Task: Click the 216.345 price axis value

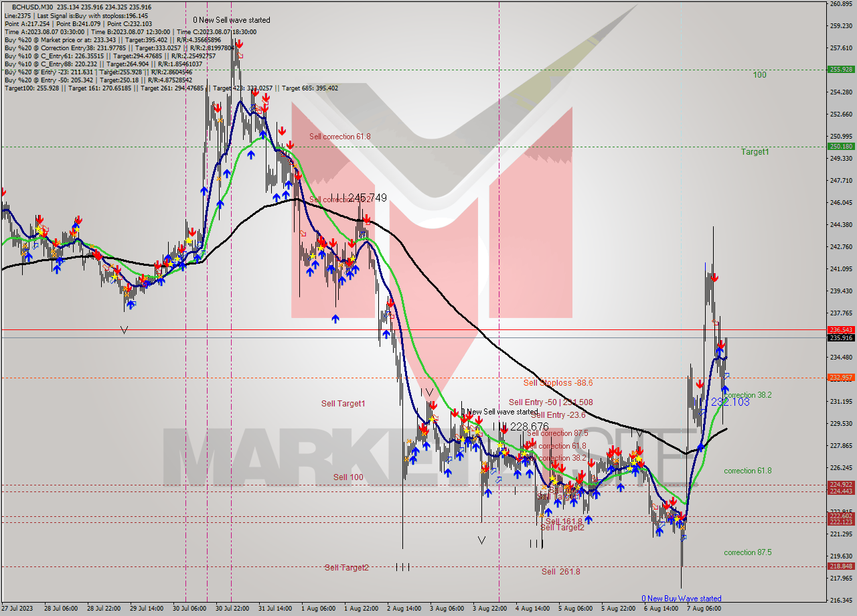Action: 840,600
